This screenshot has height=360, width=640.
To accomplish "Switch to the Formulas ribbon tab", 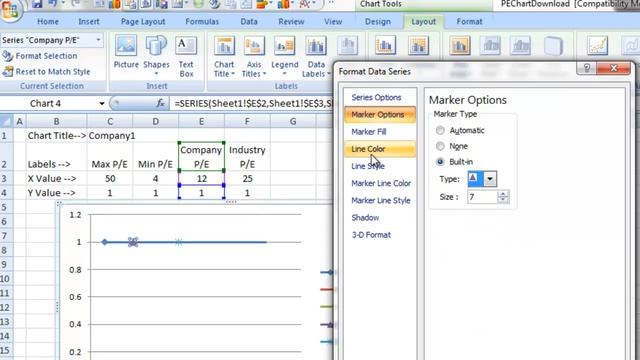I will (202, 22).
